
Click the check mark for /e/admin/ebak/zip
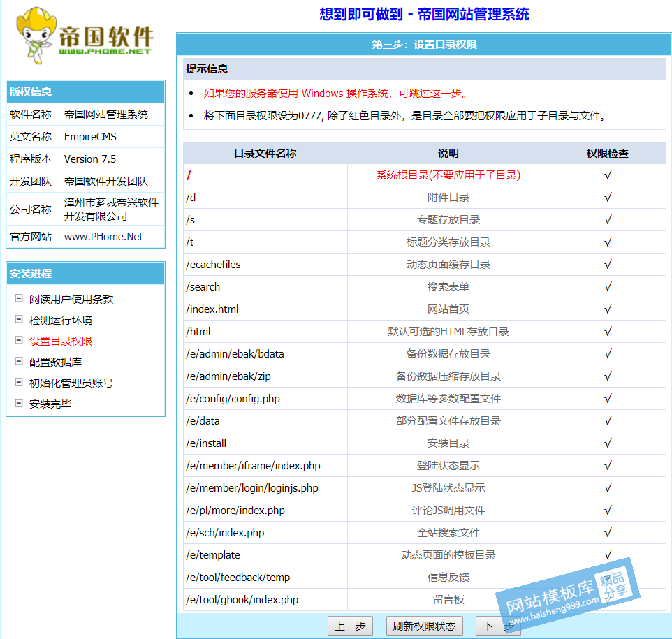(608, 376)
